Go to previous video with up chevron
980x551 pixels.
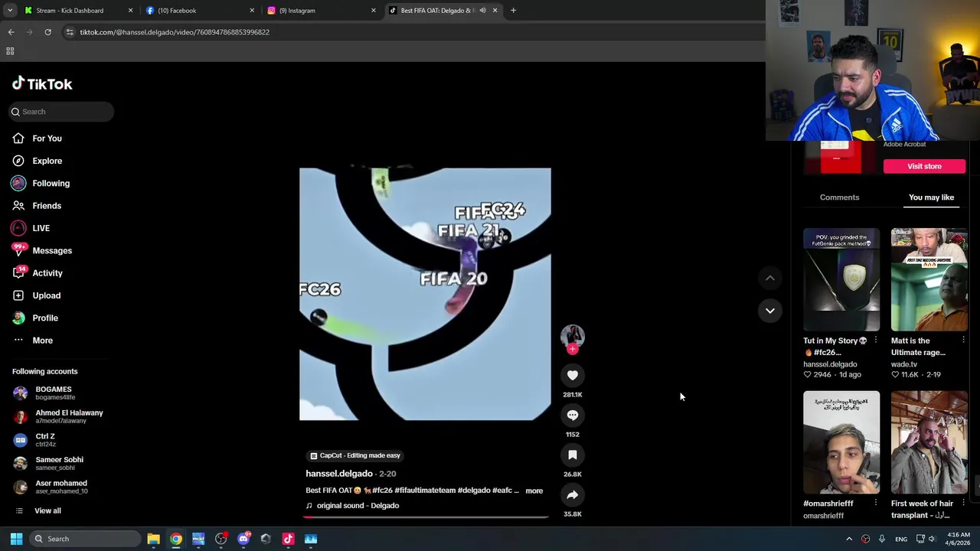coord(769,279)
